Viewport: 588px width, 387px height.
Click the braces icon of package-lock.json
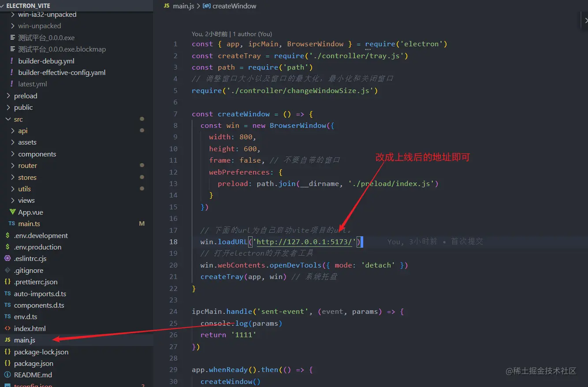click(x=7, y=352)
